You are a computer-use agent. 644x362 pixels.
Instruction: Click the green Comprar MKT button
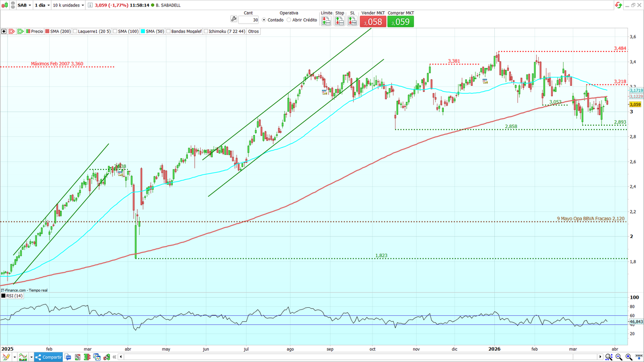400,21
